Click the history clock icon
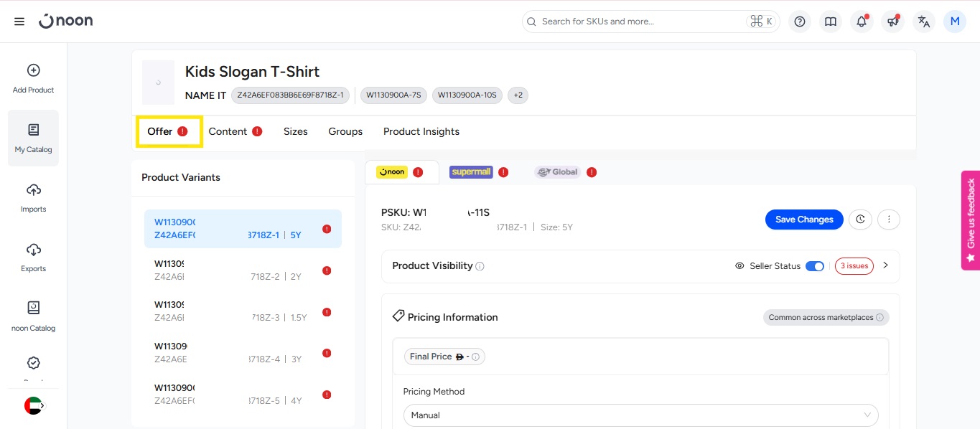 pos(860,220)
